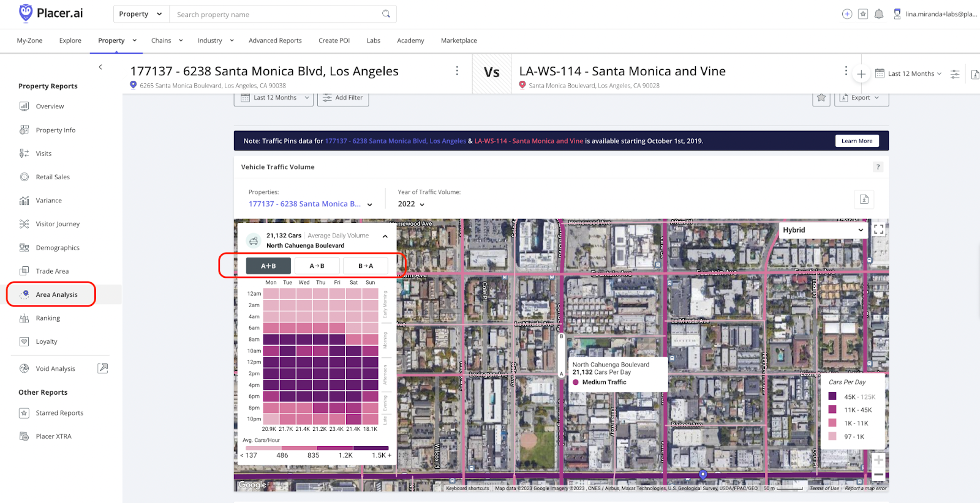The image size is (980, 503).
Task: Click the 11K - 45K legend swatch
Action: click(x=832, y=409)
